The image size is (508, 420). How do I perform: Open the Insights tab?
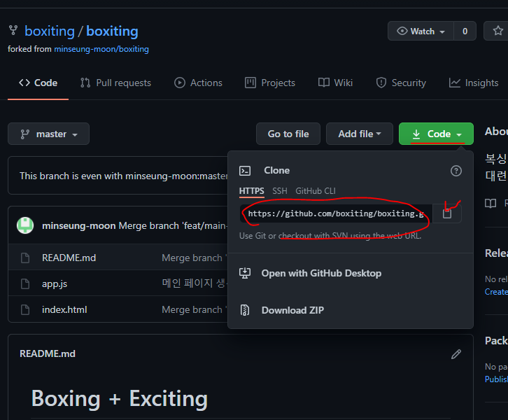[474, 83]
